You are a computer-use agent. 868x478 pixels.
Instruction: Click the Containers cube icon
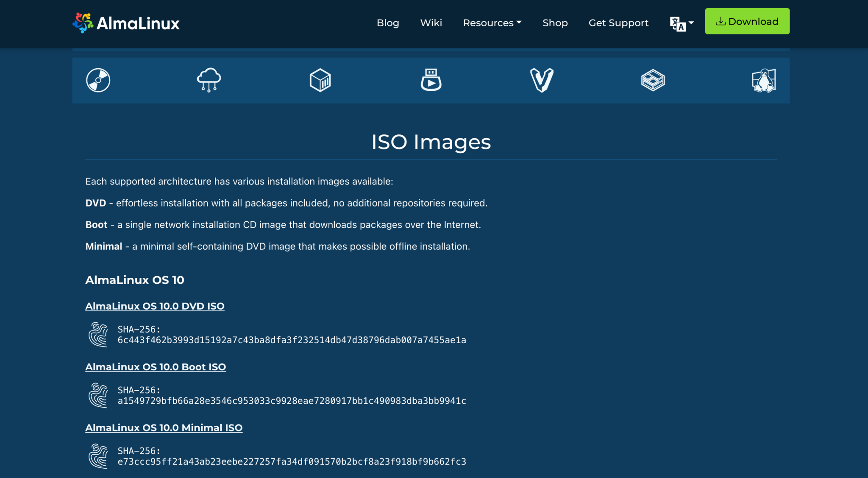pyautogui.click(x=320, y=80)
